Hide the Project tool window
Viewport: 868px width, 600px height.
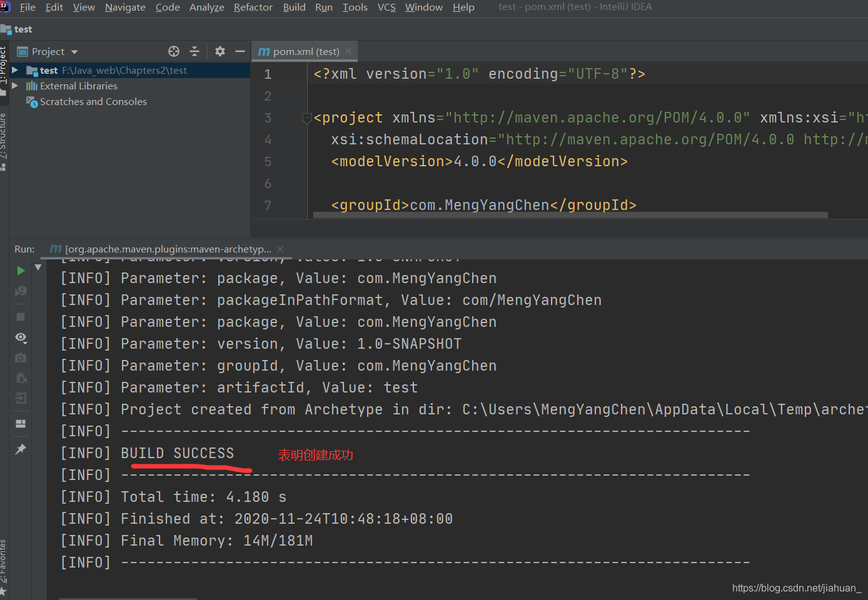click(x=240, y=51)
